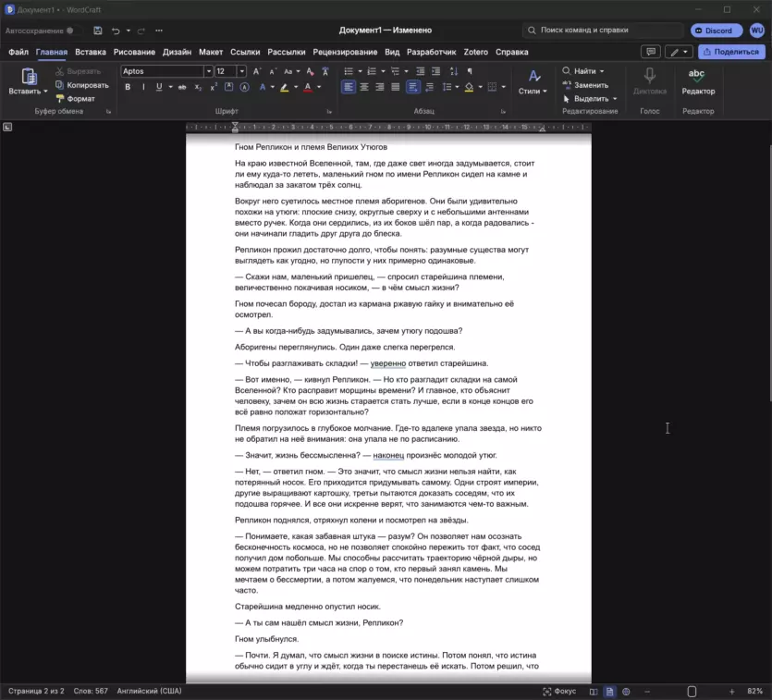Click the Редактор abc icon
The height and width of the screenshot is (700, 772).
(x=698, y=77)
